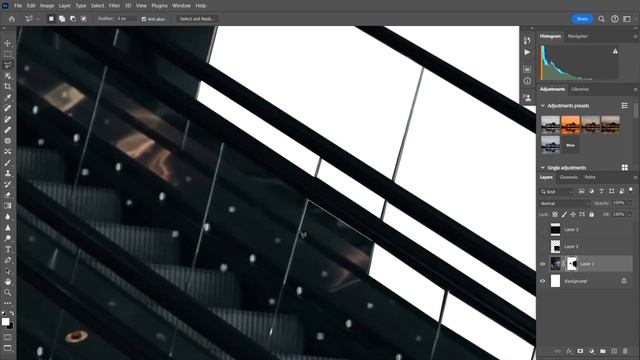Open the Edit Toolbar three-dots menu

[x=7, y=303]
